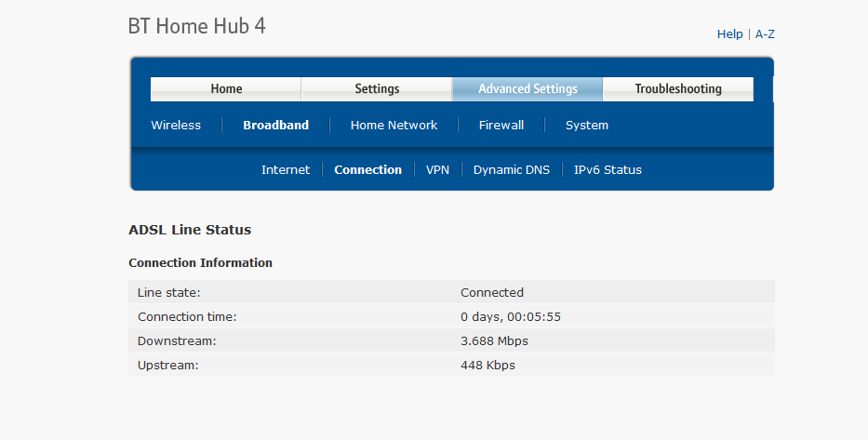Select the Advanced Settings tab
Screen dimensions: 868x440
pyautogui.click(x=527, y=89)
